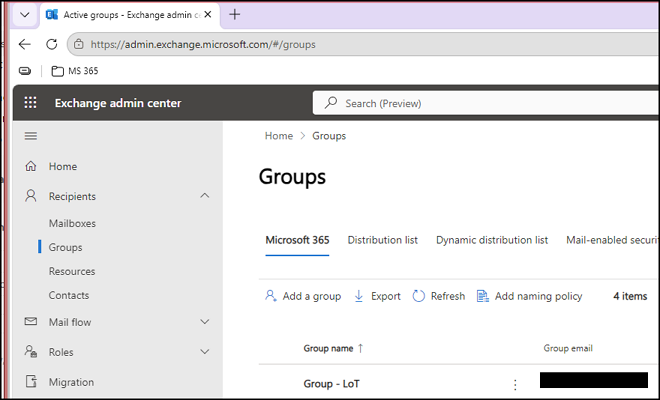Screen dimensions: 660x400
Task: Open more options for Group - LoT
Action: tap(515, 384)
